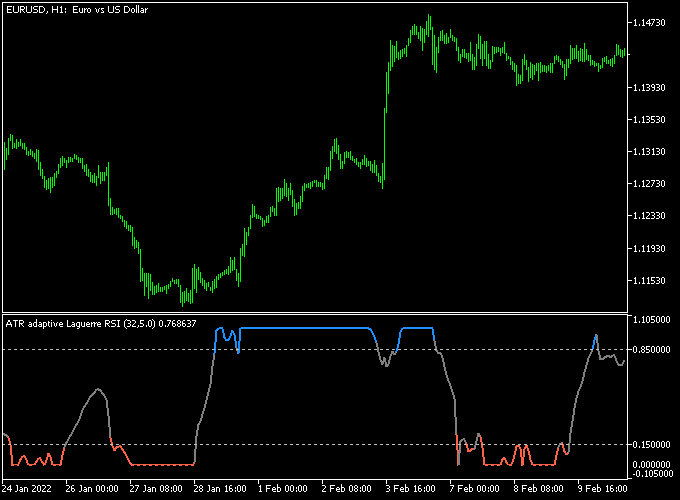Click the ATR adaptive Laguerre RSI label
Image resolution: width=680 pixels, height=500 pixels.
(x=101, y=324)
